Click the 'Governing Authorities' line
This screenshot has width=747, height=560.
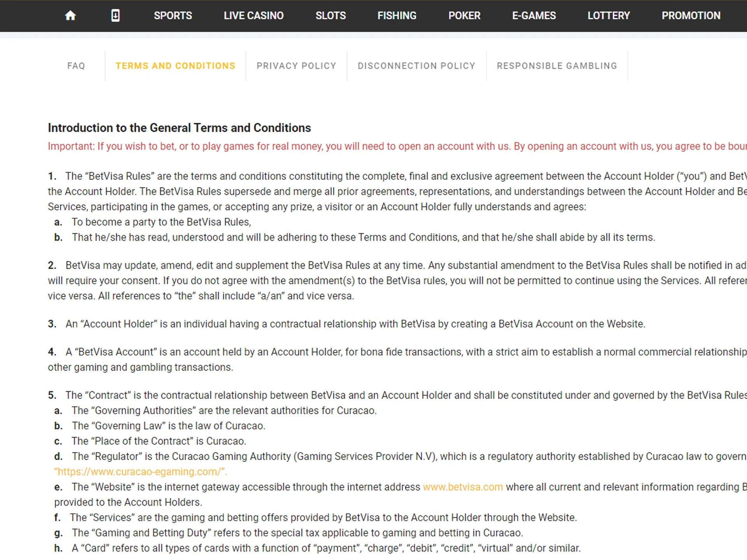(x=224, y=411)
